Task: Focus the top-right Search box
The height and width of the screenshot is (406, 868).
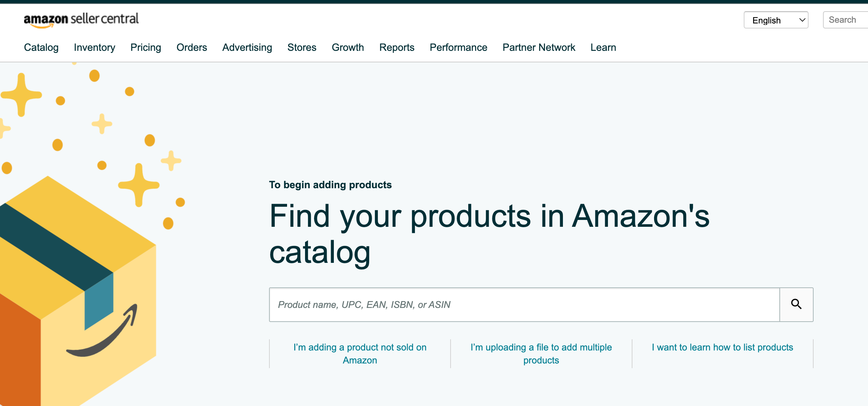Action: (x=845, y=20)
